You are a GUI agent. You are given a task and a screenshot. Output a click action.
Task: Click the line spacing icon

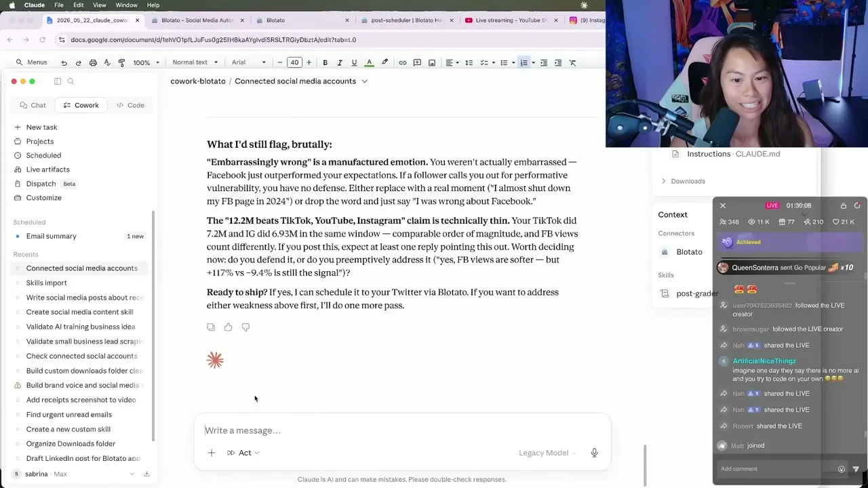(x=468, y=62)
